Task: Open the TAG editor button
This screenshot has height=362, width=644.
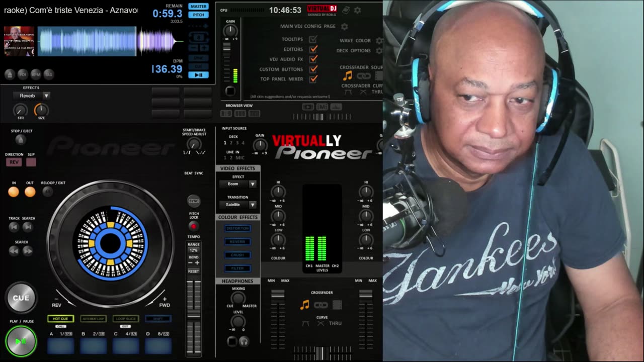Action: pyautogui.click(x=49, y=74)
